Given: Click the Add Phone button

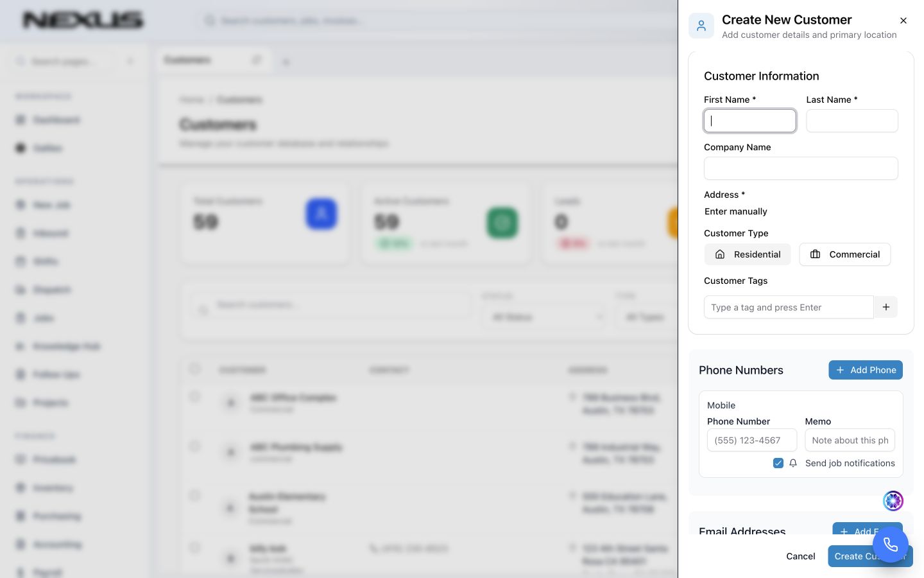Looking at the screenshot, I should point(865,370).
